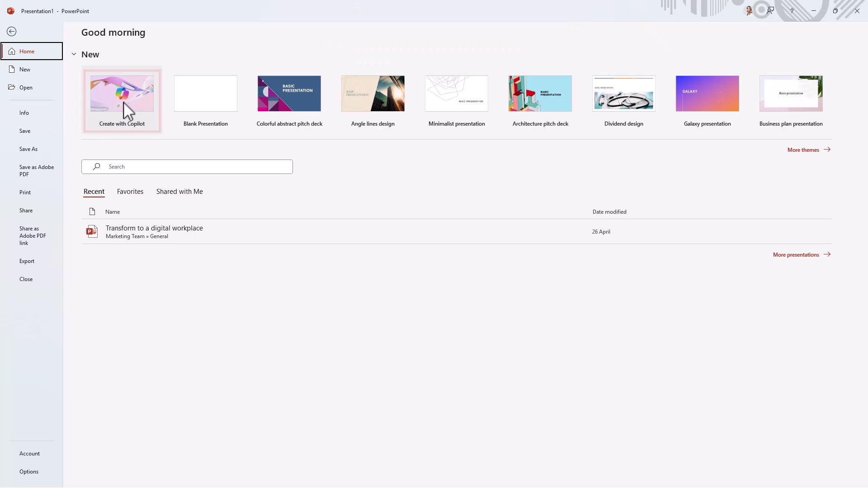Click Marketing Team » General location text
Screen dimensions: 868x488
click(137, 236)
